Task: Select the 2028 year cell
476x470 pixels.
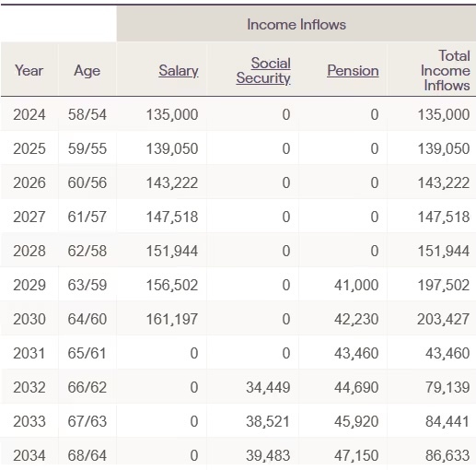Action: click(x=29, y=251)
